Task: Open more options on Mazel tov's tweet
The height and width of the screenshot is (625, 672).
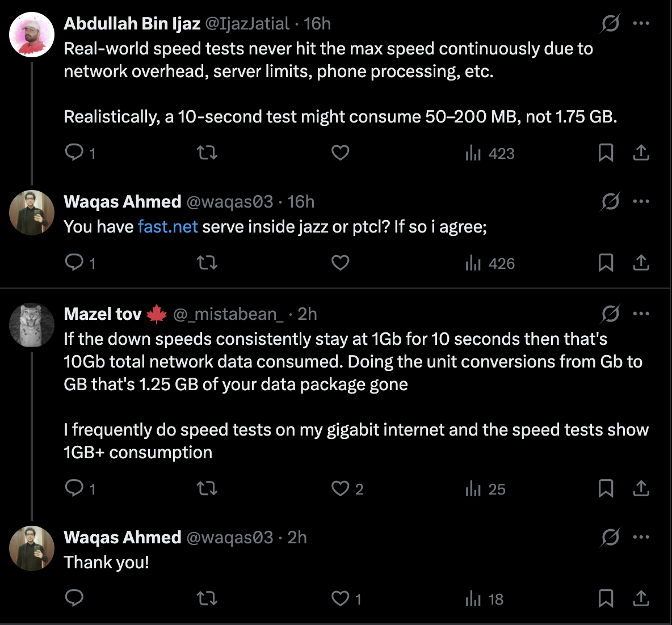Action: (641, 314)
